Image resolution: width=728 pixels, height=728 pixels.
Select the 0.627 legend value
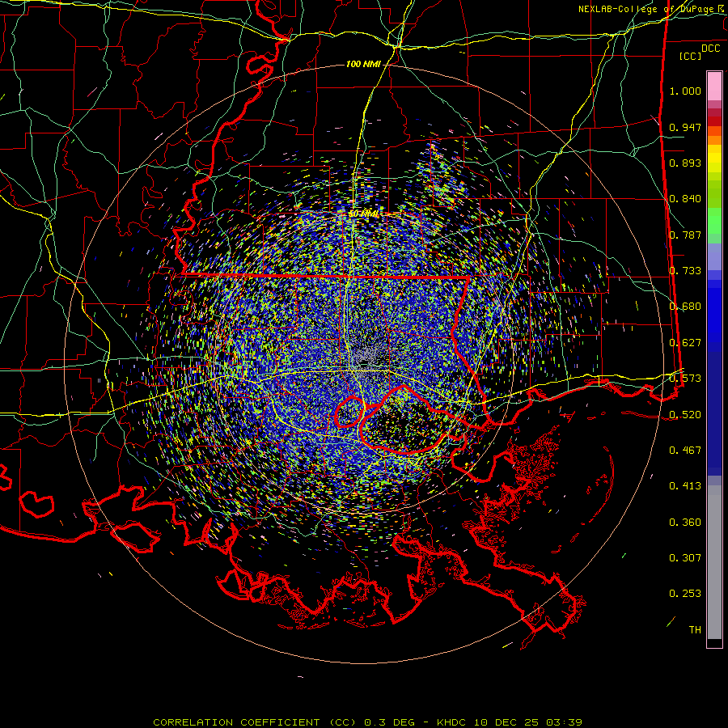pyautogui.click(x=685, y=343)
